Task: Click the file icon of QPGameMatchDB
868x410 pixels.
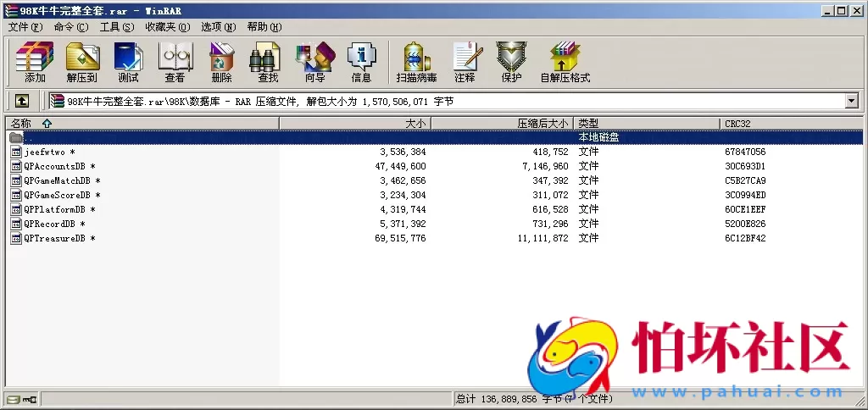Action: [x=16, y=181]
